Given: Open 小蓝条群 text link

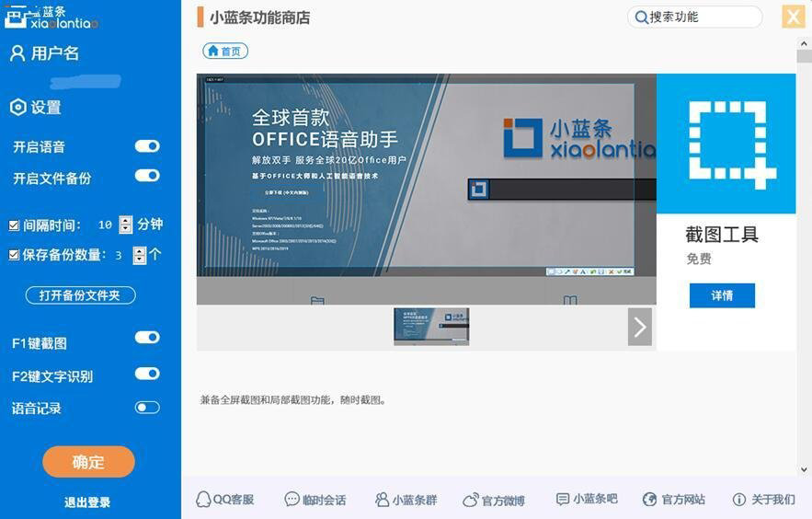Looking at the screenshot, I should click(415, 500).
